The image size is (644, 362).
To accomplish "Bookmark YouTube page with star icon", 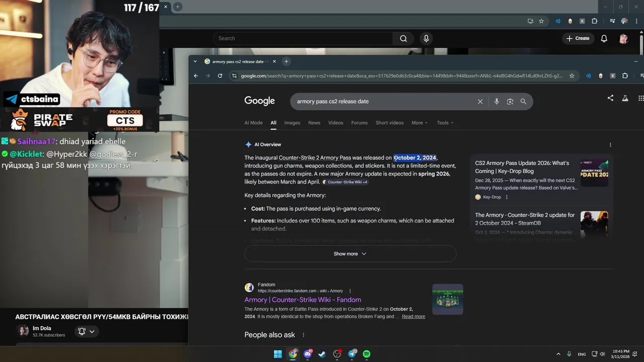I will tap(541, 21).
